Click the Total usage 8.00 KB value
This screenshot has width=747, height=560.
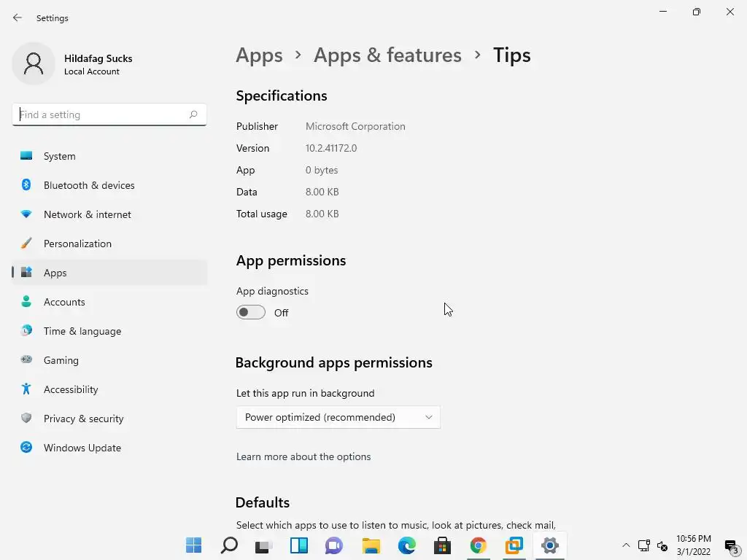[x=322, y=214]
